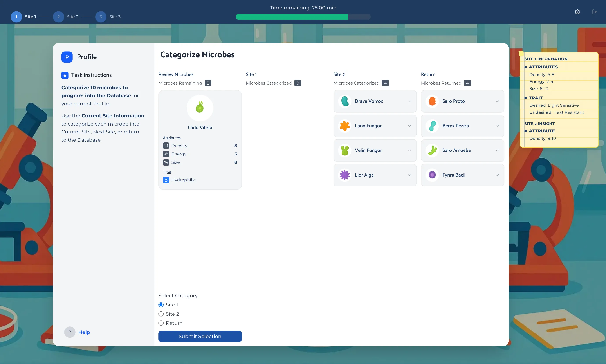The height and width of the screenshot is (364, 606).
Task: Click the Select Category label
Action: click(x=178, y=296)
